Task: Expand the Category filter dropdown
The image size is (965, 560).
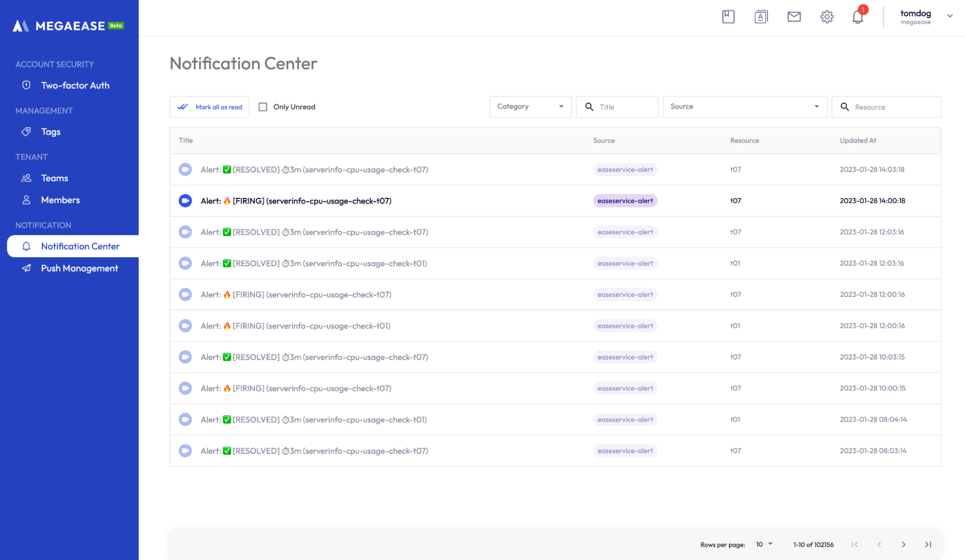Action: pyautogui.click(x=530, y=107)
